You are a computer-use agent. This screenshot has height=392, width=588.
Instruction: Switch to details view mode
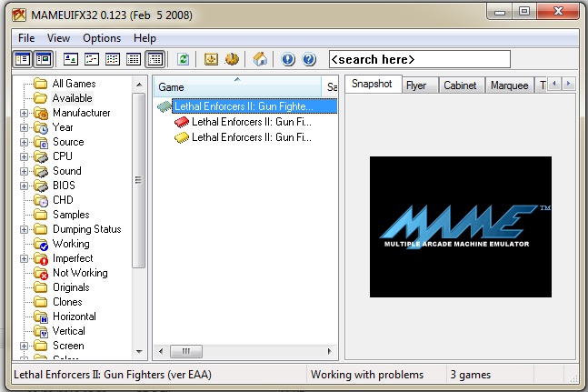(134, 59)
